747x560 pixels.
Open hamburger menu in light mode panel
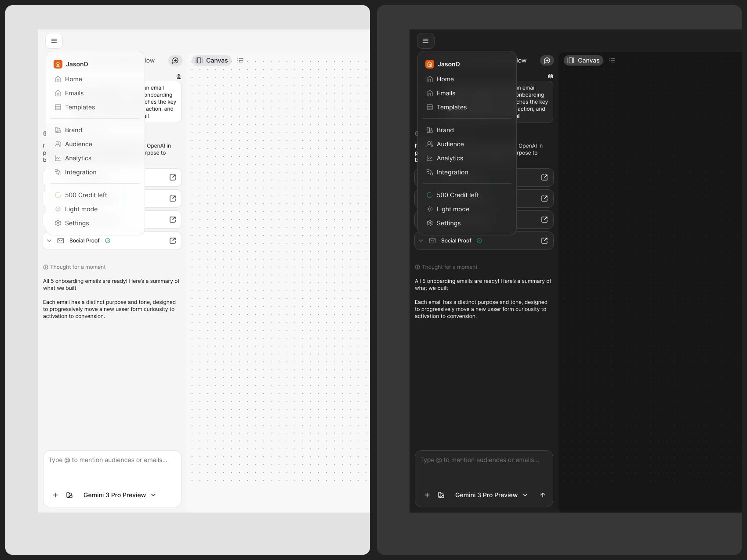54,41
